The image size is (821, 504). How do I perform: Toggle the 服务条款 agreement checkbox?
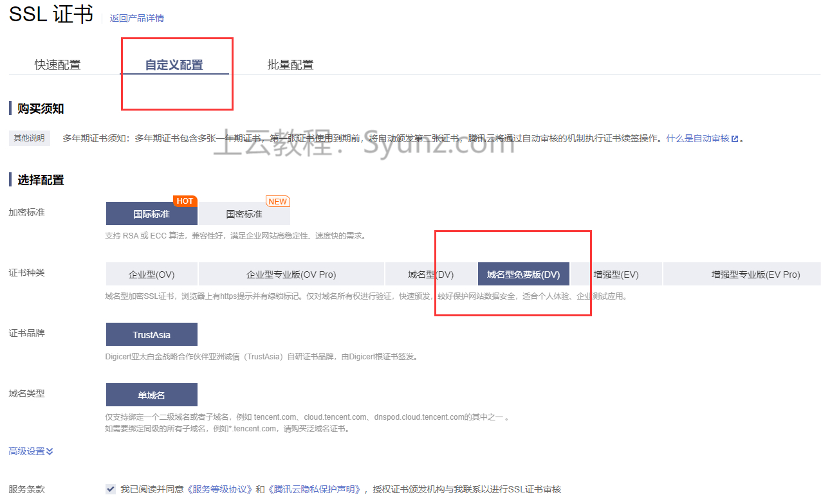coord(111,489)
